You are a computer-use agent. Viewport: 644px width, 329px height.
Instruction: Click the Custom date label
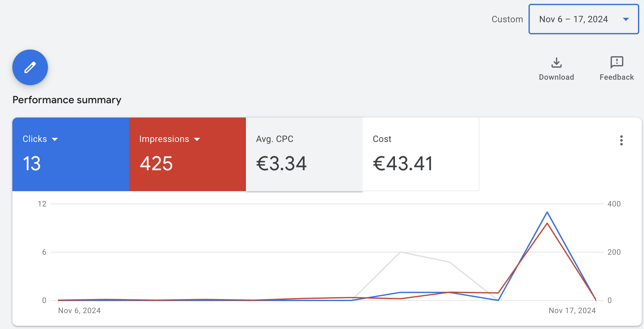pos(507,19)
